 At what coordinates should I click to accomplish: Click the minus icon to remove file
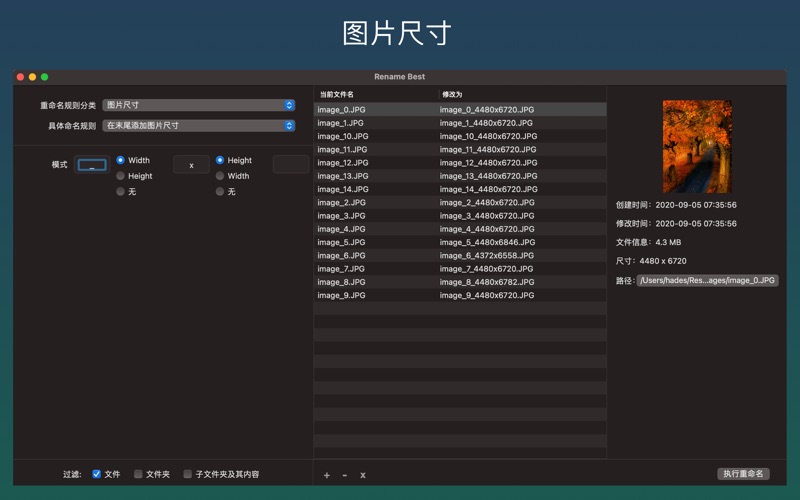pos(345,475)
